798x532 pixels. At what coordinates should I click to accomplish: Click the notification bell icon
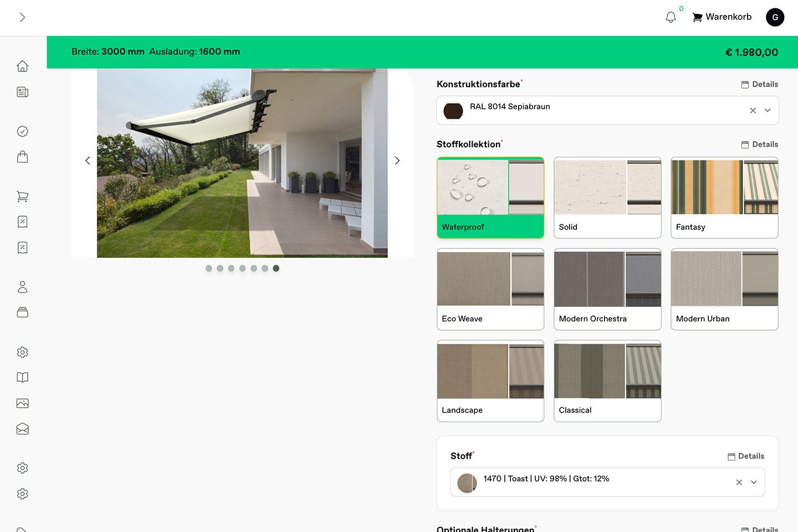(x=671, y=17)
